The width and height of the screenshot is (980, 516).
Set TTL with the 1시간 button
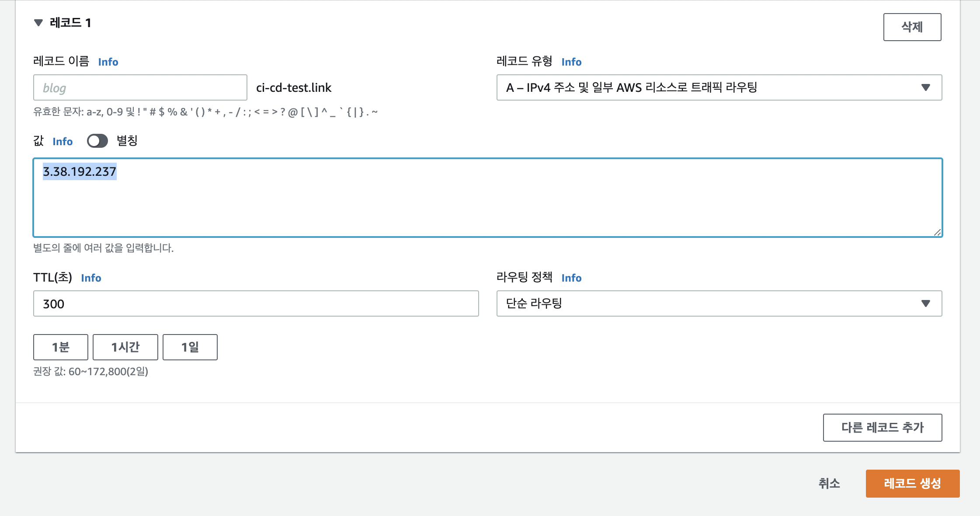(x=125, y=347)
